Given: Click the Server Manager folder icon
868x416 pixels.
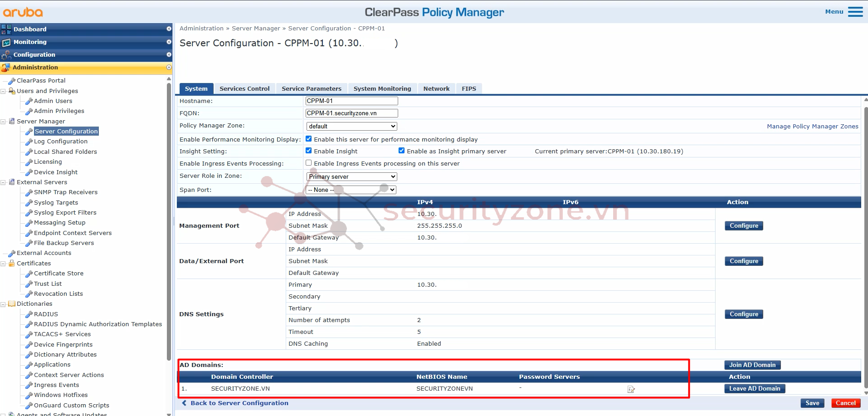Looking at the screenshot, I should 12,121.
